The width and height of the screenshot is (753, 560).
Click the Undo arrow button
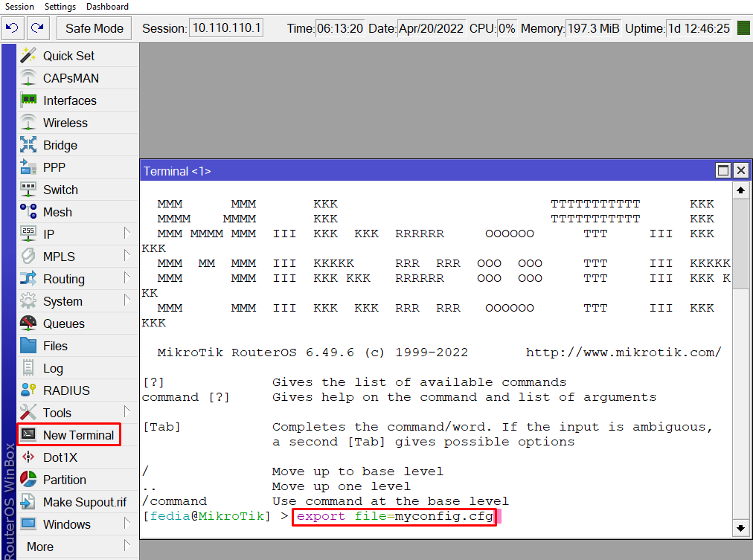tap(13, 28)
